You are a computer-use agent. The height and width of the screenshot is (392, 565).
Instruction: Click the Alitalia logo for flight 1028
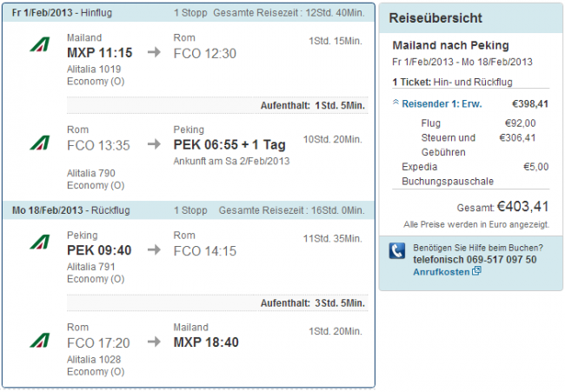pos(39,338)
